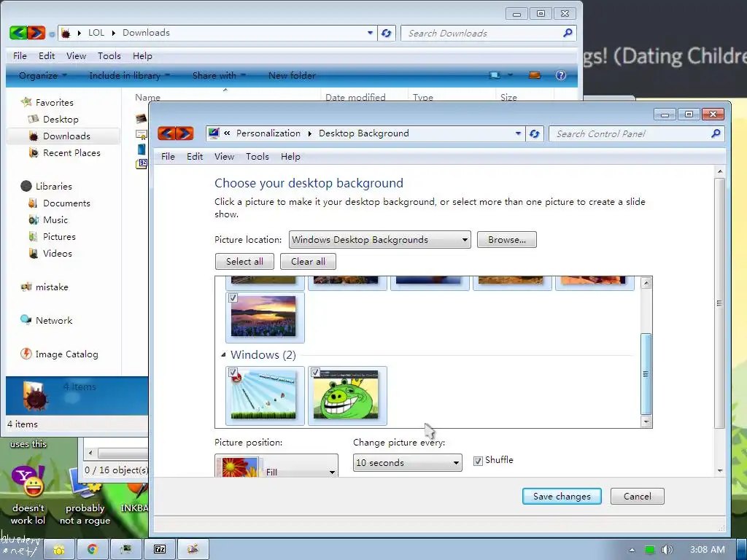The image size is (747, 560).
Task: Go back in the Downloads explorer window
Action: (x=18, y=33)
